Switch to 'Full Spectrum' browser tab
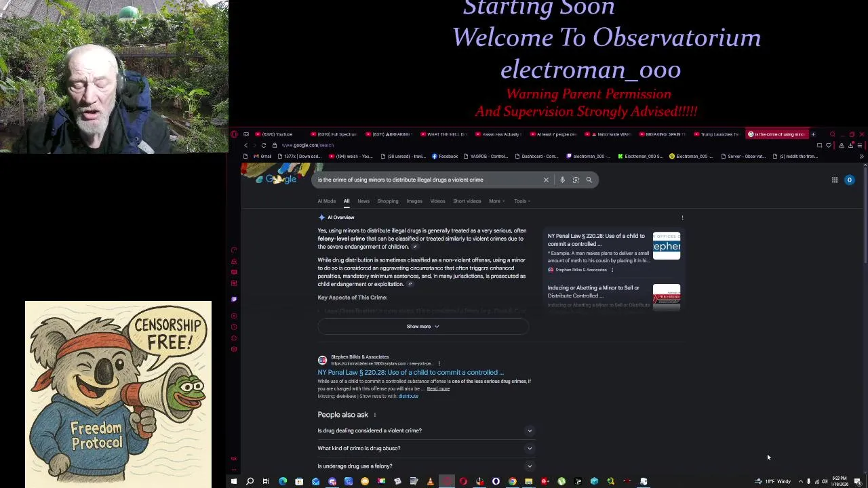868x488 pixels. 333,134
